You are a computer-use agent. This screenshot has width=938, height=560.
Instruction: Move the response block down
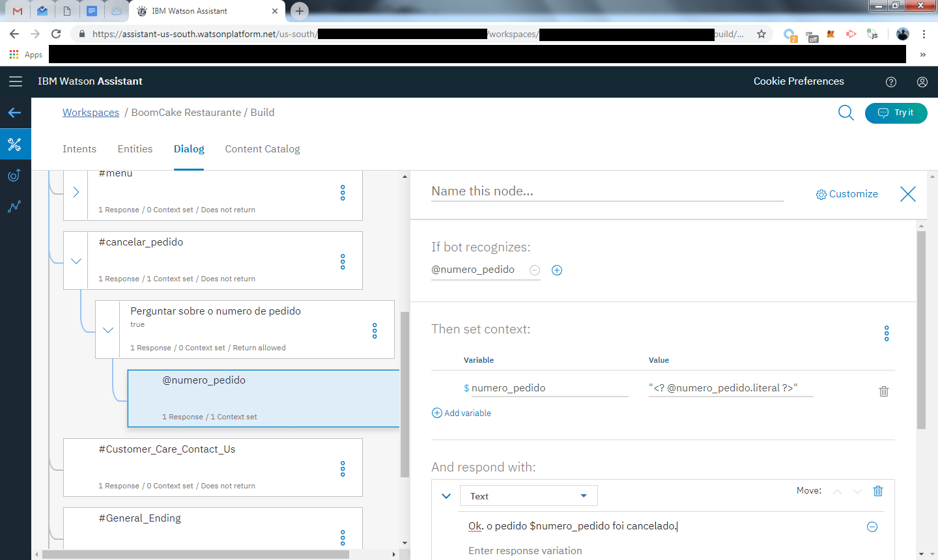pyautogui.click(x=857, y=492)
